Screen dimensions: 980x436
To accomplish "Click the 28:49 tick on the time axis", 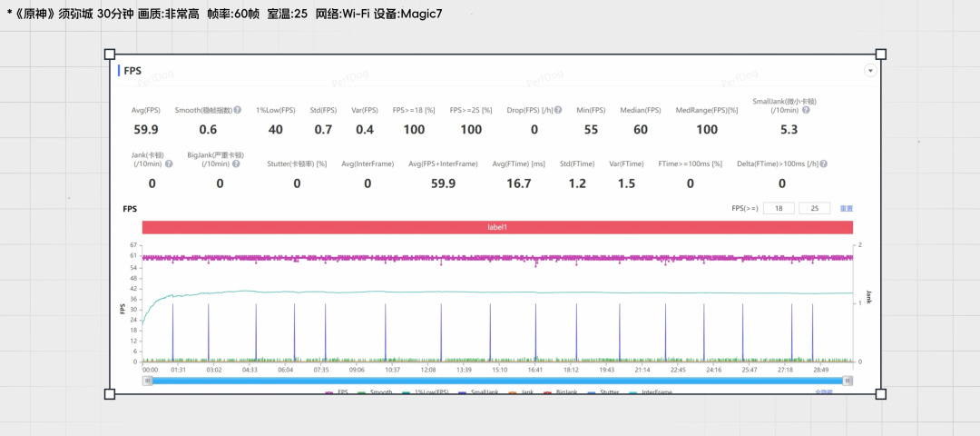I will click(x=821, y=370).
